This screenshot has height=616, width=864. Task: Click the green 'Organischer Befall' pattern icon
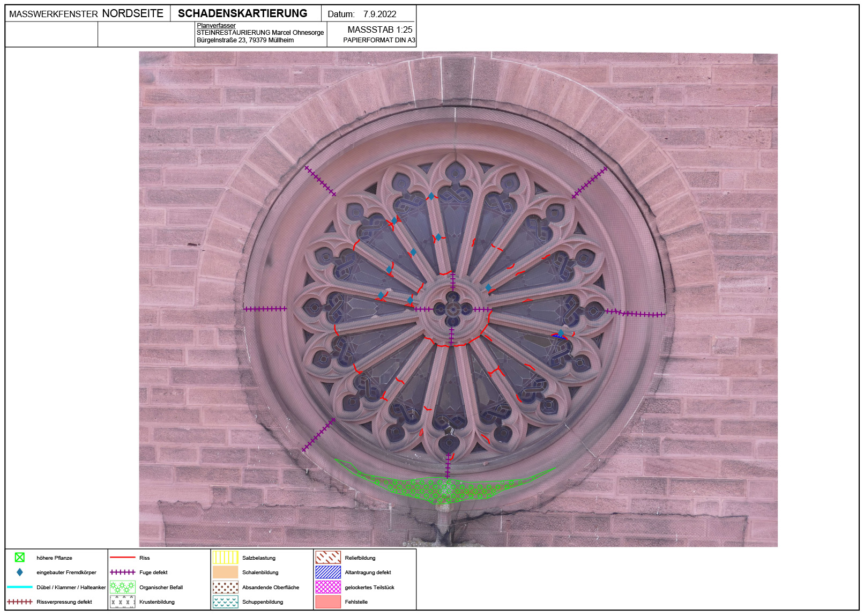pos(122,587)
